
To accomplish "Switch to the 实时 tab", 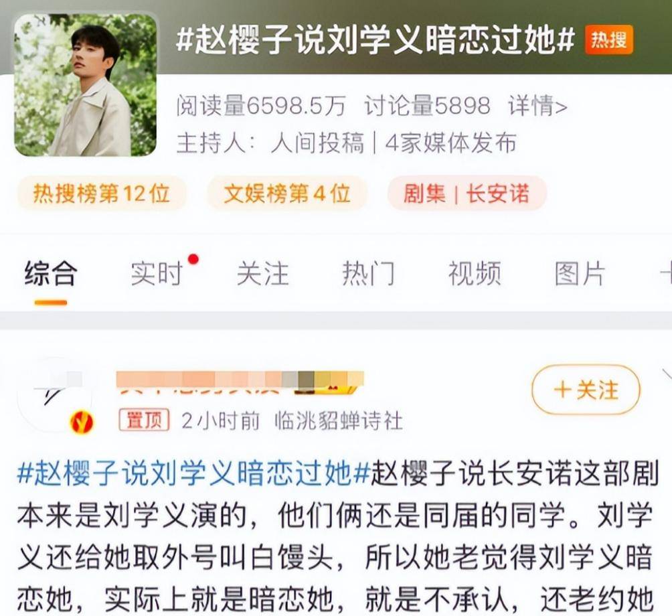I will click(x=157, y=273).
